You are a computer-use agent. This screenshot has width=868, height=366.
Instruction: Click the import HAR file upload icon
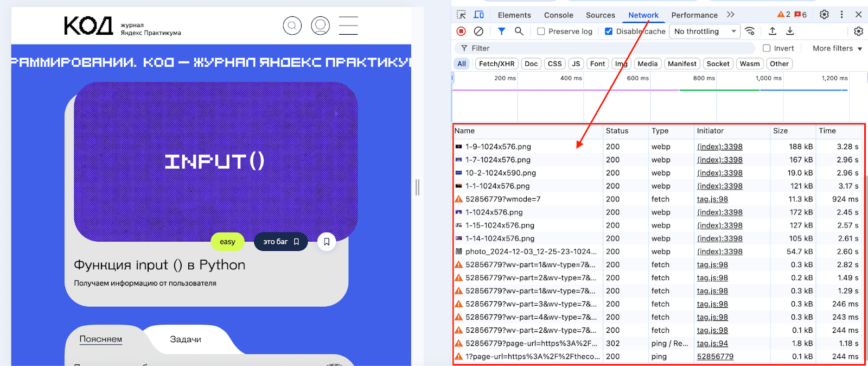tap(773, 31)
